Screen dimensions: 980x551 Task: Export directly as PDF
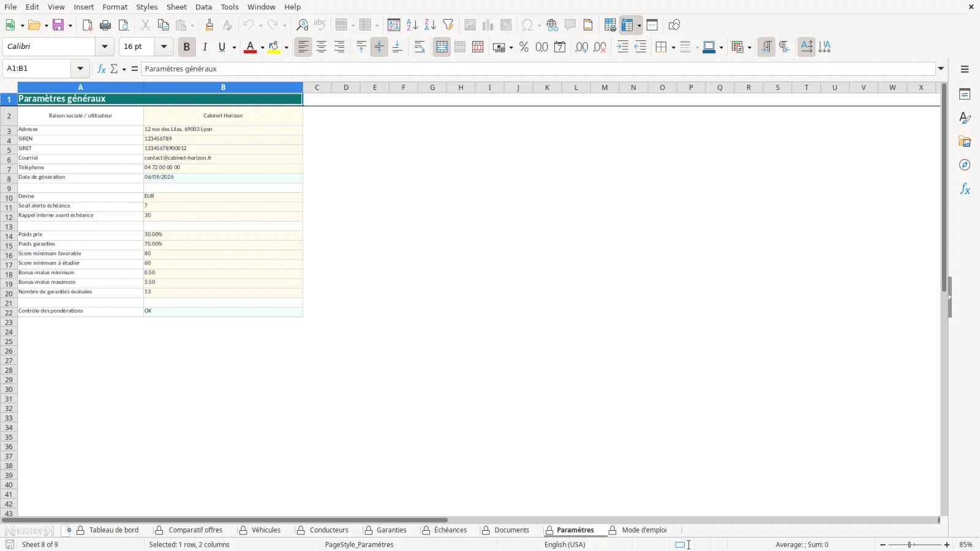click(x=87, y=25)
